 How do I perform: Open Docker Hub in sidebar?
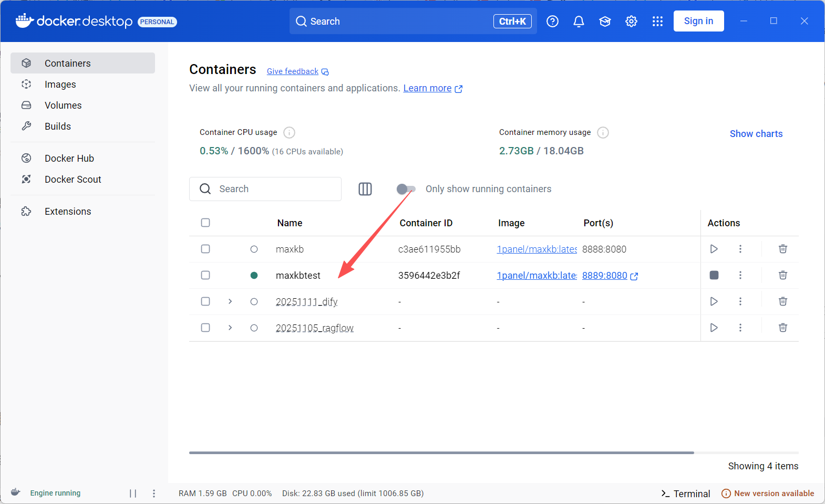82,158
